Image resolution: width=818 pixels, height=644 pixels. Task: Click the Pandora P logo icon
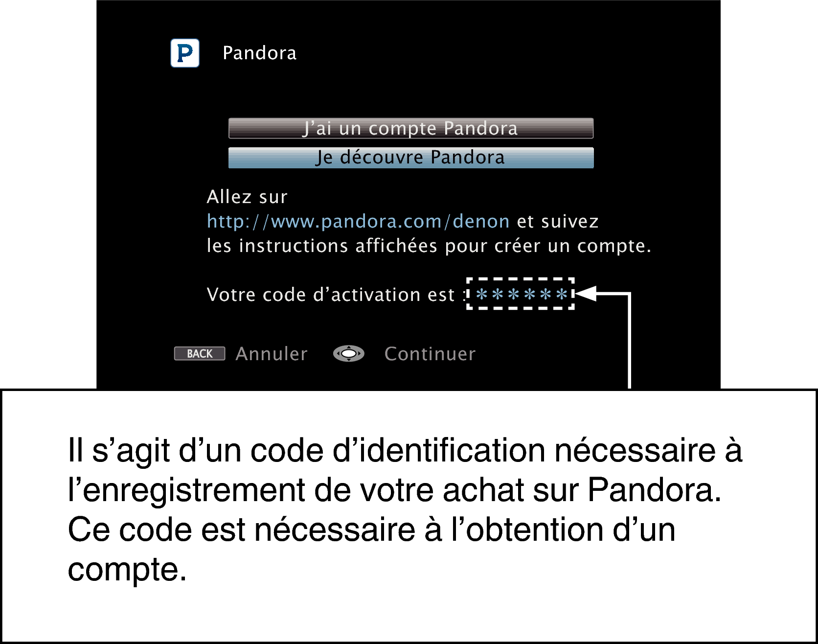pyautogui.click(x=185, y=53)
